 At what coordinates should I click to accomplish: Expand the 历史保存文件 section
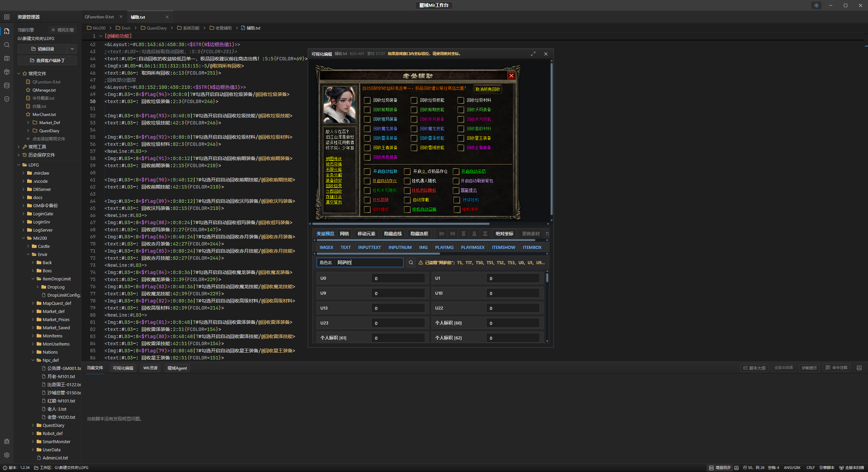tap(19, 155)
